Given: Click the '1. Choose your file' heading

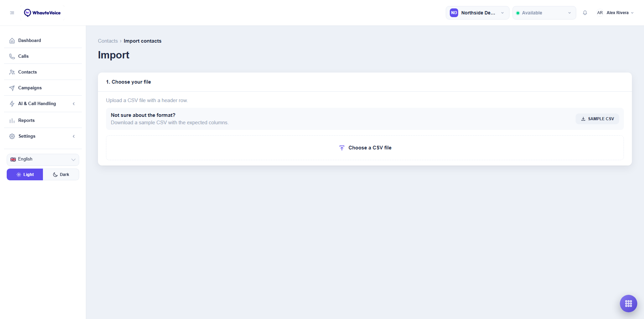Looking at the screenshot, I should click(128, 82).
